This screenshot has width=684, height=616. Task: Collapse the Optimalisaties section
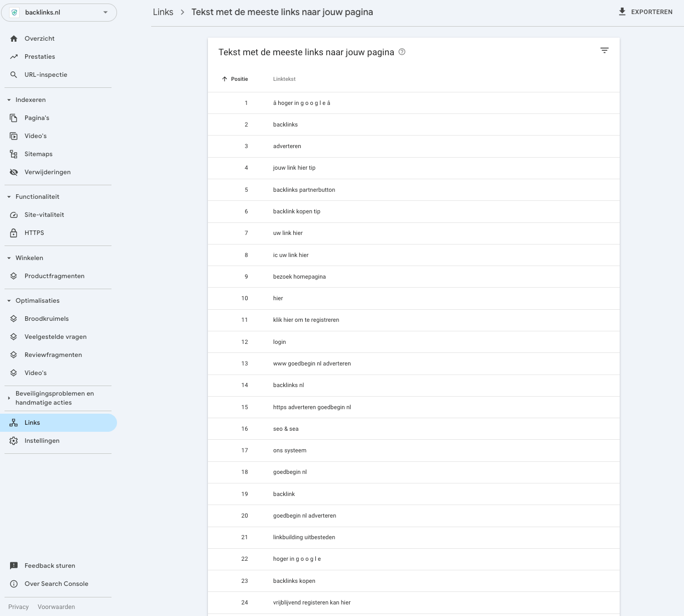pos(8,300)
